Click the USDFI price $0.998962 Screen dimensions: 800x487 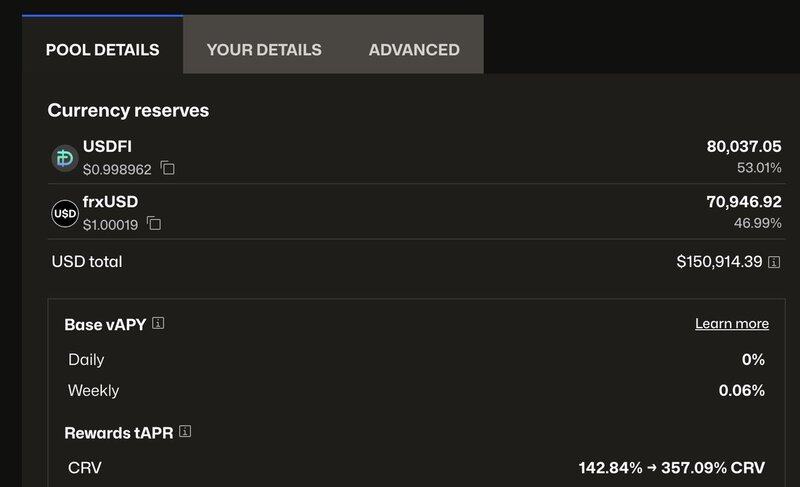point(117,169)
